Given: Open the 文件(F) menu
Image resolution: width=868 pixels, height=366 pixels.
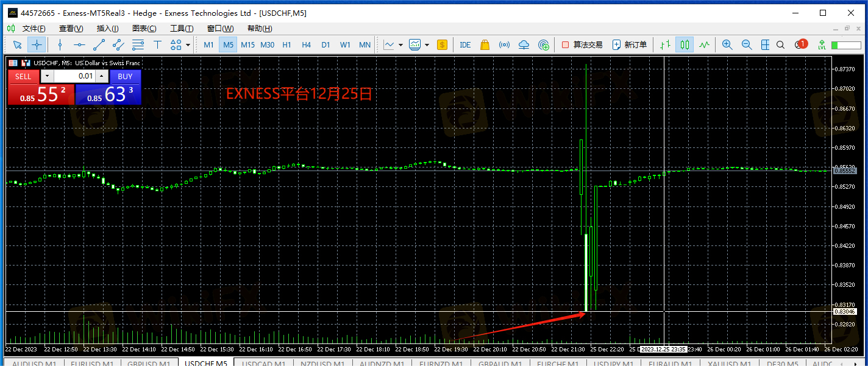Looking at the screenshot, I should click(x=34, y=28).
